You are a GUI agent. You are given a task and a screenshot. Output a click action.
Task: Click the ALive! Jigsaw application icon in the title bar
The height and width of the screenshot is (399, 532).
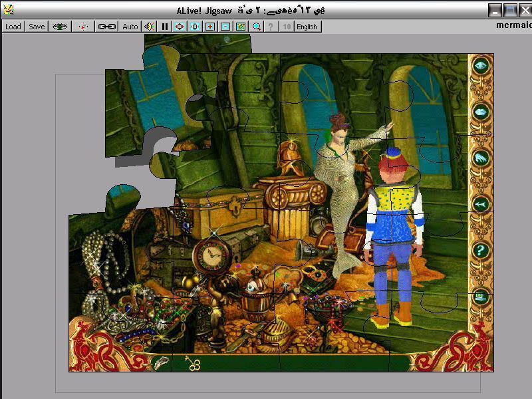[9, 10]
